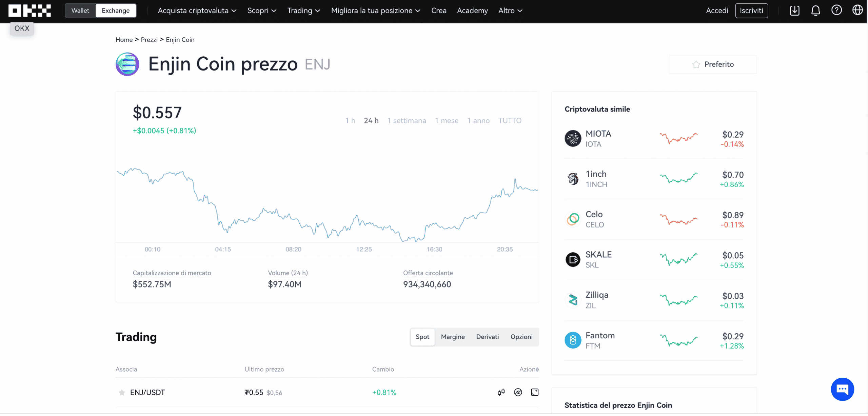The width and height of the screenshot is (868, 416).
Task: Click the Iscriviti button
Action: point(751,11)
